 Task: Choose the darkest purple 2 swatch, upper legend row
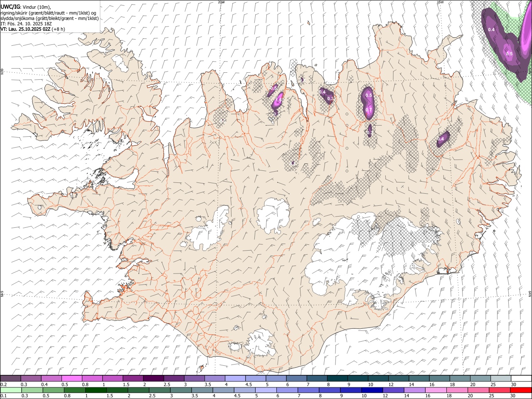[x=153, y=378]
